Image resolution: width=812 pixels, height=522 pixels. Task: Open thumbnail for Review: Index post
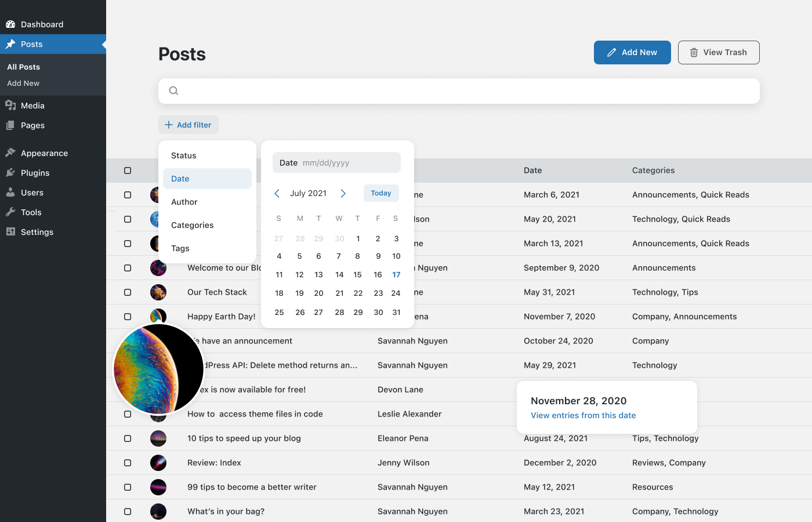click(x=158, y=463)
